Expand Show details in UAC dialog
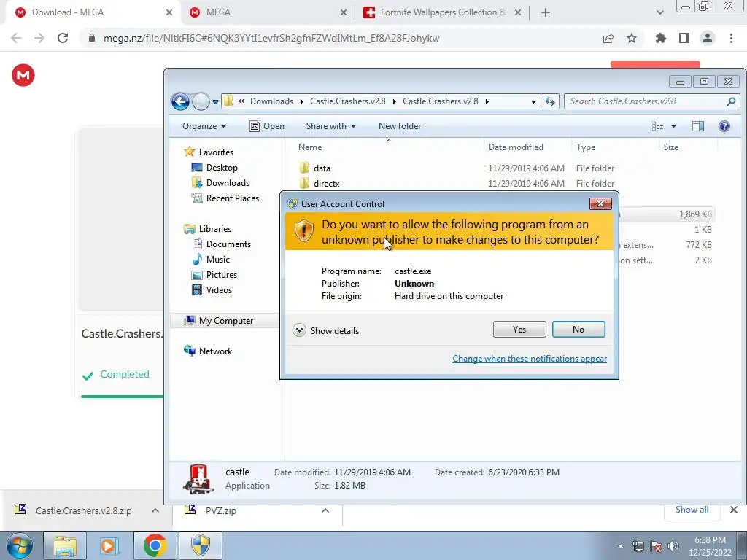This screenshot has height=560, width=747. click(x=326, y=330)
